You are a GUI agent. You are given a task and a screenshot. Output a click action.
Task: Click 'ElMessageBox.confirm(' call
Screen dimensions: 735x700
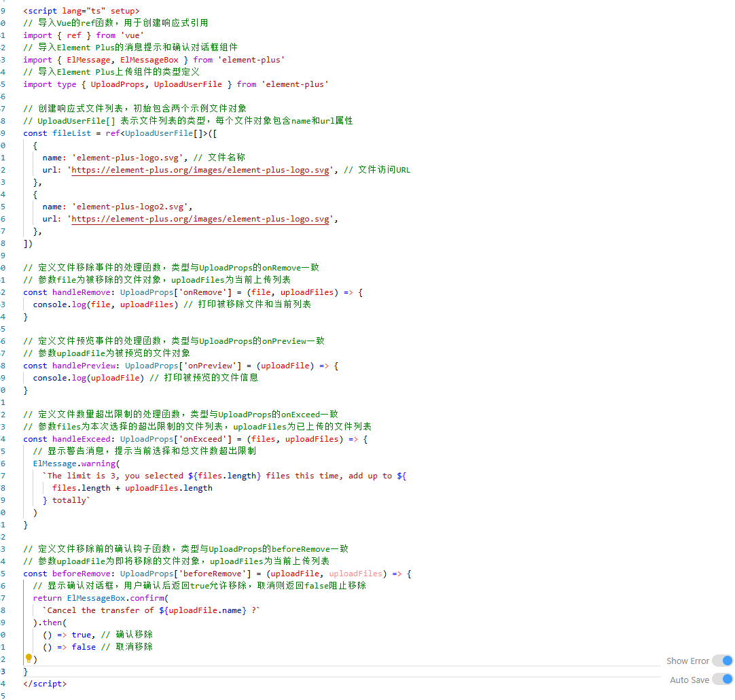[118, 598]
